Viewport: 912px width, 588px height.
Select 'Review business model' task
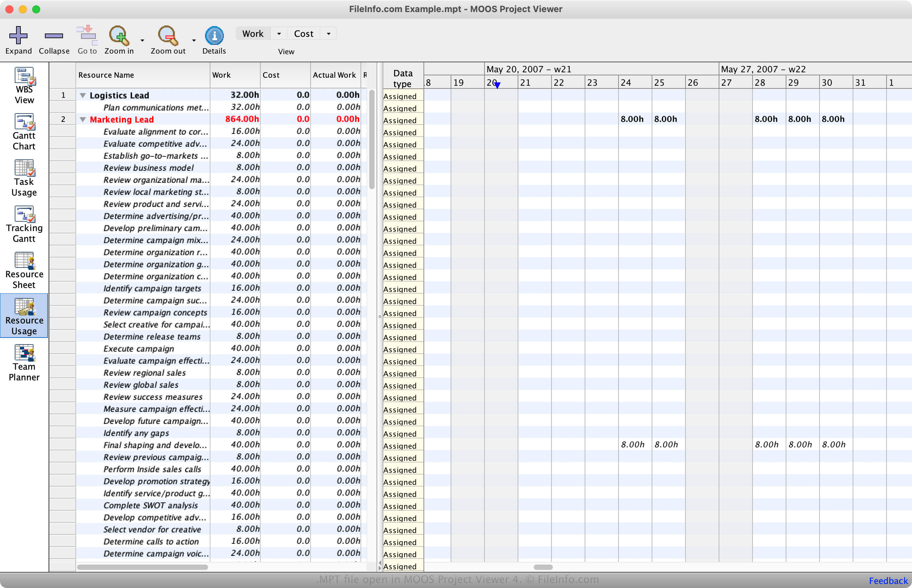[x=148, y=168]
